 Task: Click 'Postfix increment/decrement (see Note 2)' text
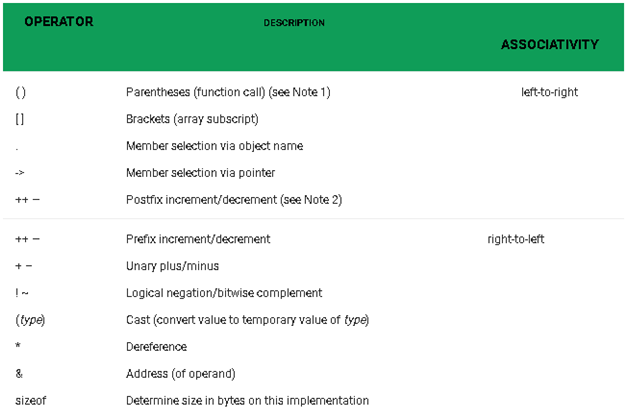[234, 200]
